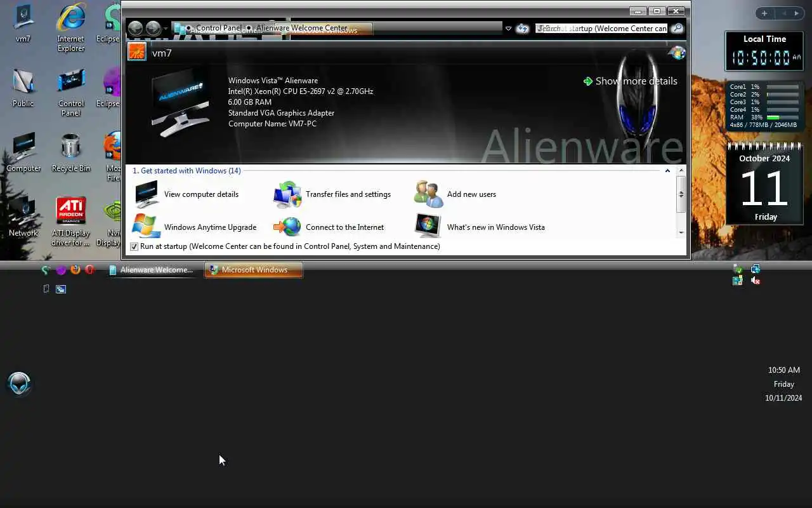Open the address bar history dropdown
The height and width of the screenshot is (508, 812).
click(508, 29)
